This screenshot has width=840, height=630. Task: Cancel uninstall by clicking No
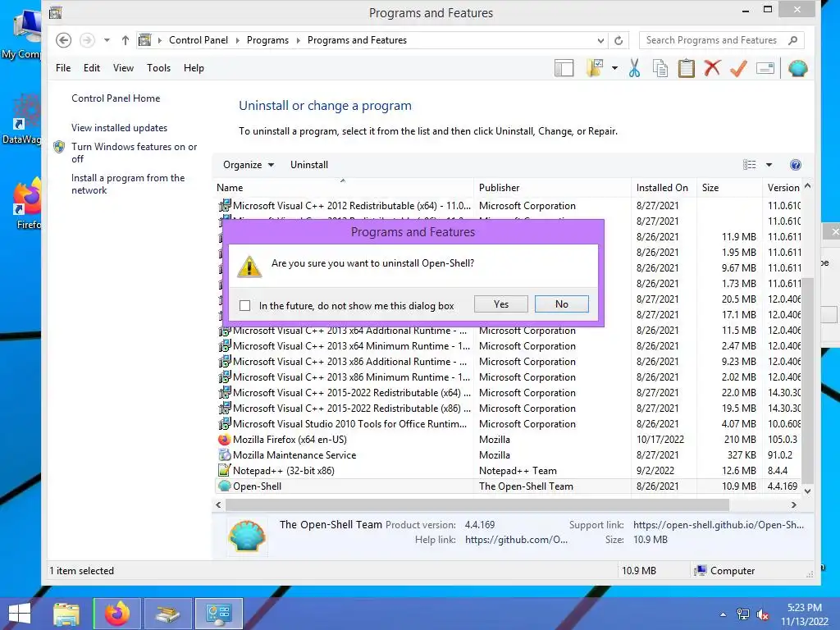pos(561,304)
